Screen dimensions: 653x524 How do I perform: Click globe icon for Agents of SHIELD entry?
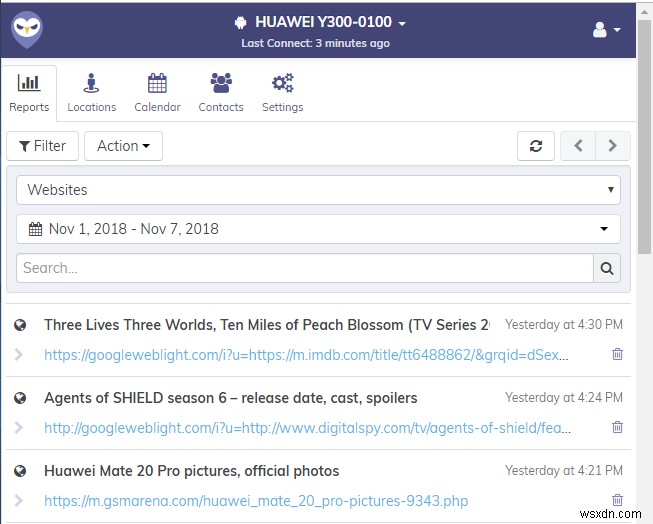pyautogui.click(x=20, y=398)
